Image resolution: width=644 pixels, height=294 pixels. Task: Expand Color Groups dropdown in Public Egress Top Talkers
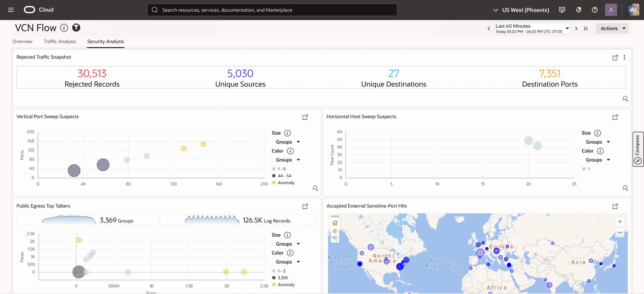[x=288, y=262]
